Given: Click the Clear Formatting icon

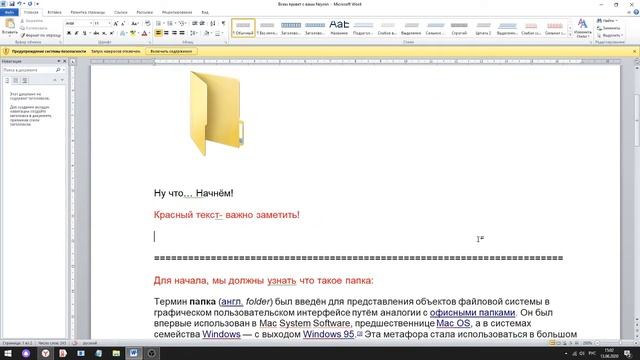Looking at the screenshot, I should pos(148,24).
